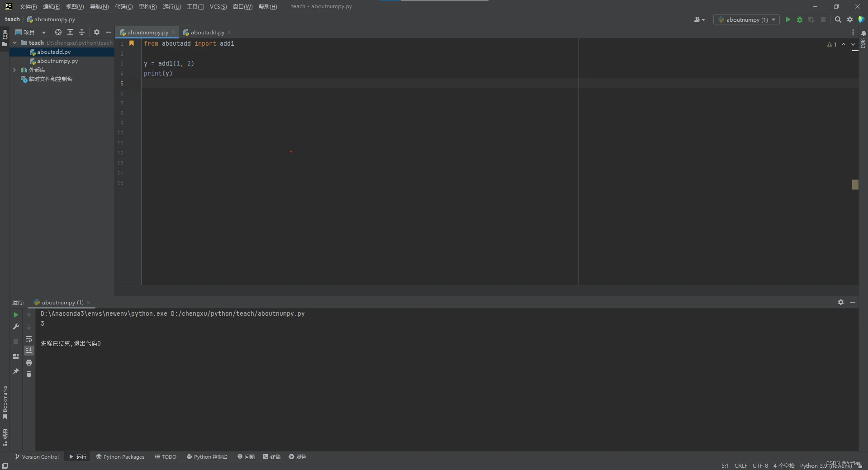This screenshot has height=470, width=868.
Task: Open Search Everywhere magnifier icon
Action: click(x=838, y=19)
